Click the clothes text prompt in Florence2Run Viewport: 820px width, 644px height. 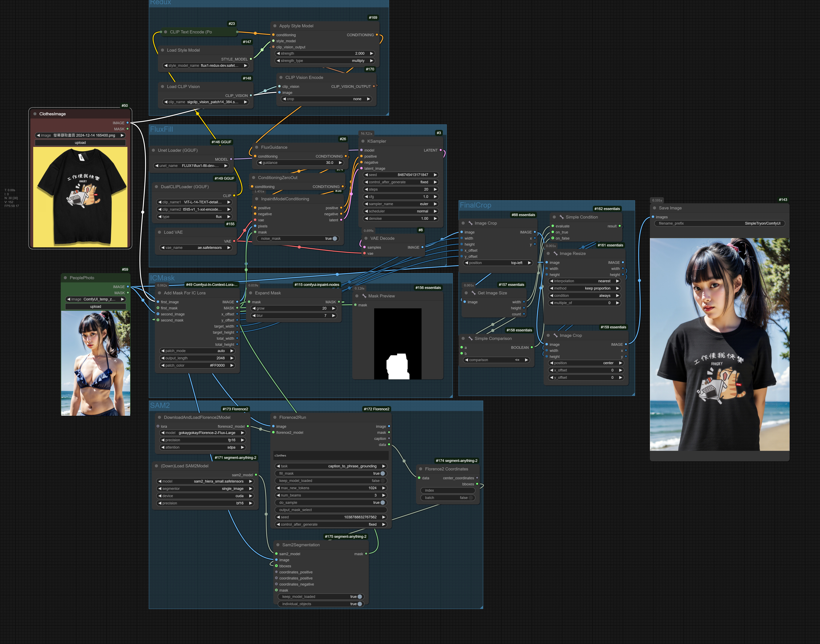(331, 456)
